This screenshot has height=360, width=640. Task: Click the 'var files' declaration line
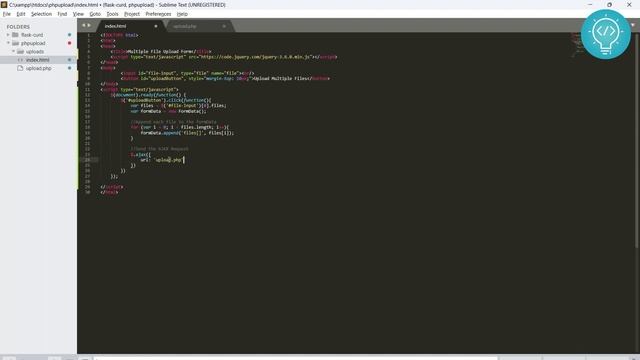click(178, 106)
